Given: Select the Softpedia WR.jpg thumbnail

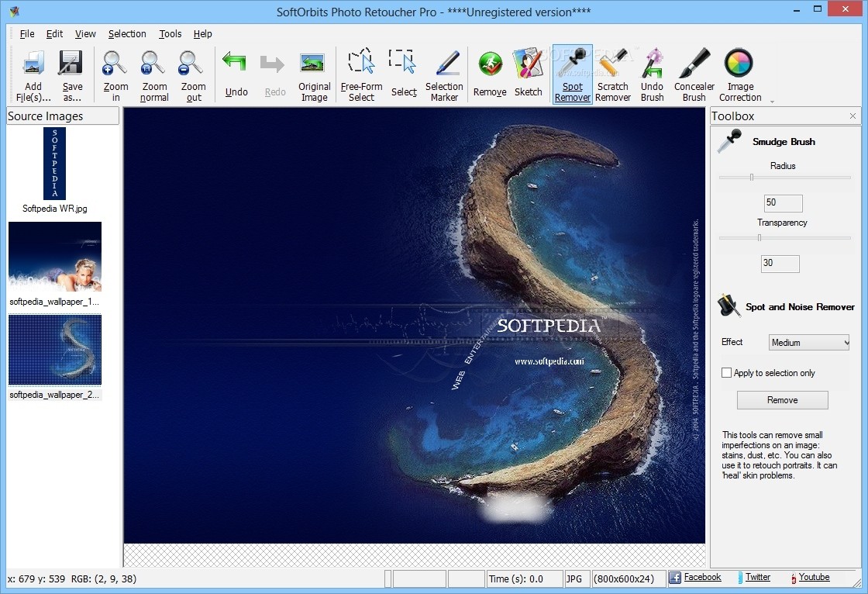Looking at the screenshot, I should (54, 164).
